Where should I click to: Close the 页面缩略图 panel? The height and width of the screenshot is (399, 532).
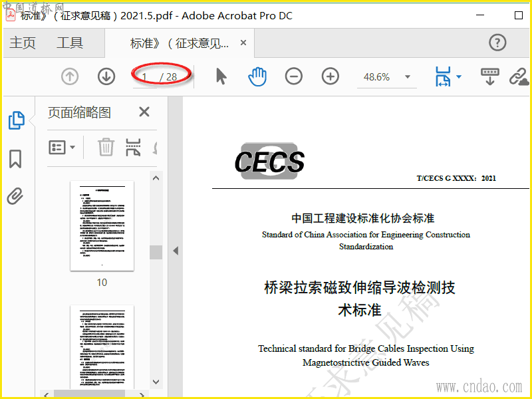click(x=144, y=112)
